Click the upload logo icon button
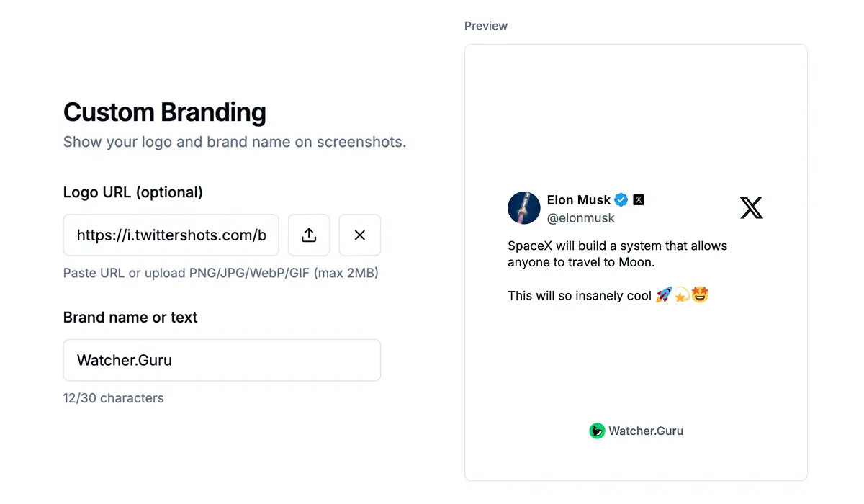 point(309,235)
